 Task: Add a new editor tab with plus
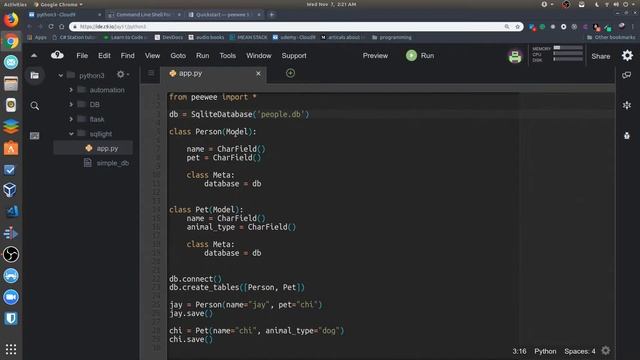point(290,73)
